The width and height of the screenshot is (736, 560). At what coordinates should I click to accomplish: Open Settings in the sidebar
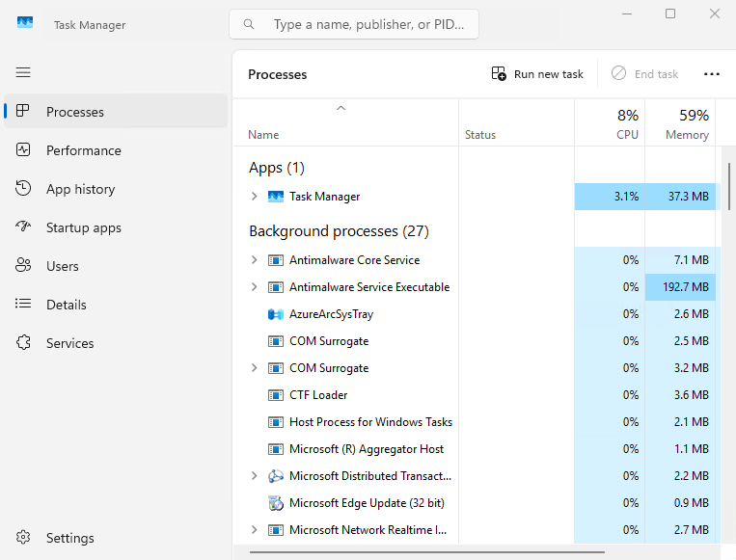click(x=116, y=538)
